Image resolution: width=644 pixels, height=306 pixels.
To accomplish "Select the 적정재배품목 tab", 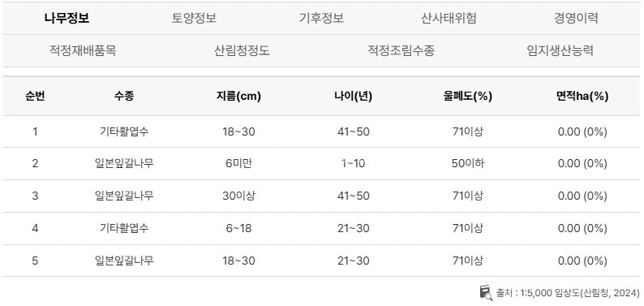I will 83,51.
